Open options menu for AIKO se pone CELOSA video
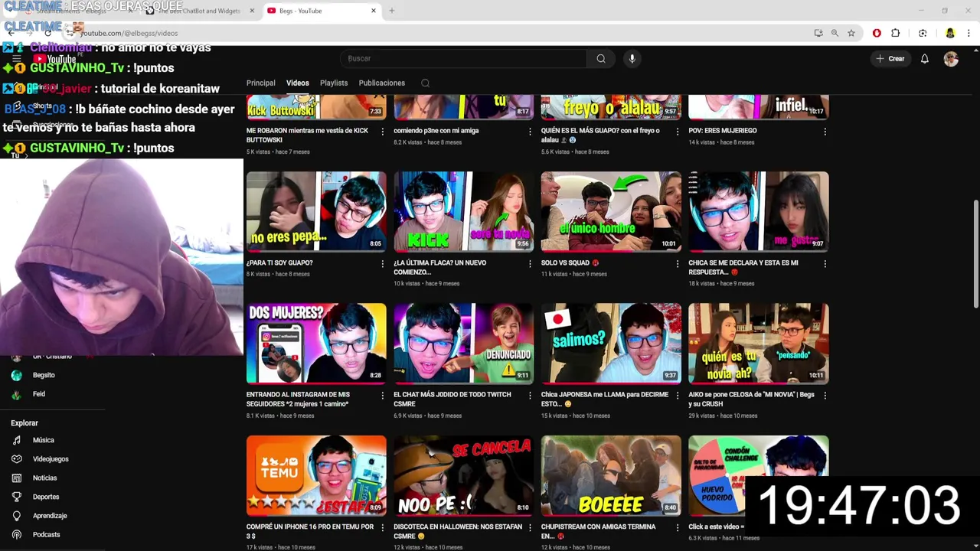Viewport: 980px width, 551px height. [x=825, y=396]
